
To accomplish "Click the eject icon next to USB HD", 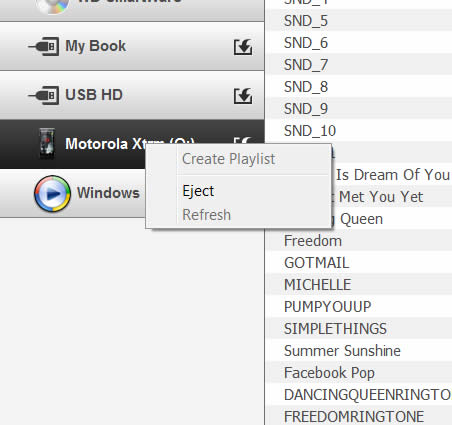I will (x=243, y=96).
